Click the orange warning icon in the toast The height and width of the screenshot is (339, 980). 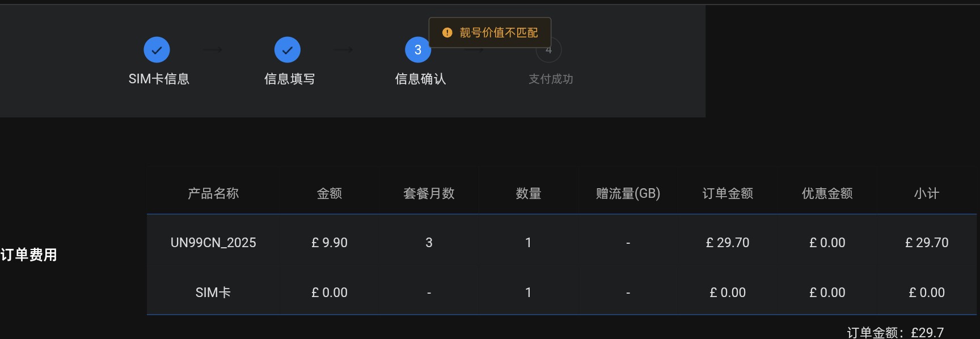[447, 33]
